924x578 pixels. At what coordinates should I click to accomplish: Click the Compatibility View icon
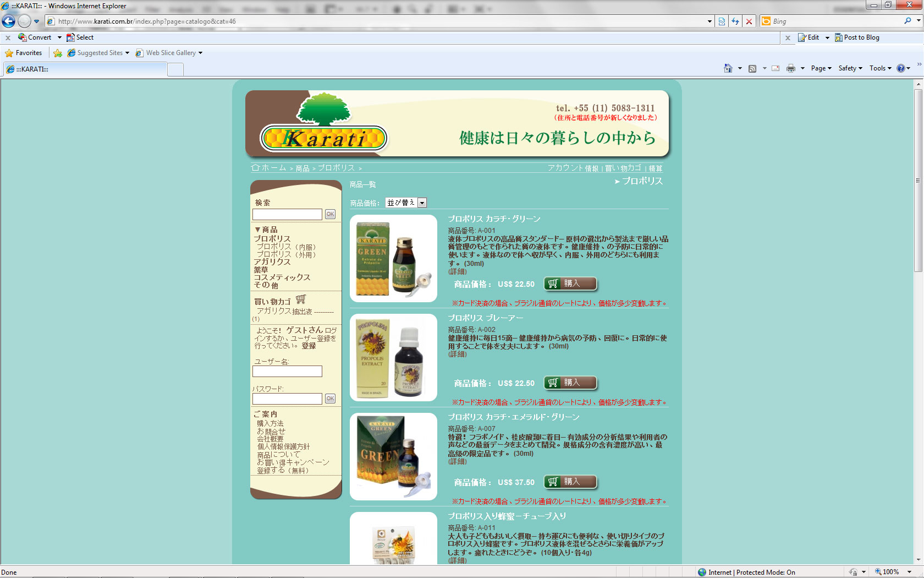click(722, 21)
